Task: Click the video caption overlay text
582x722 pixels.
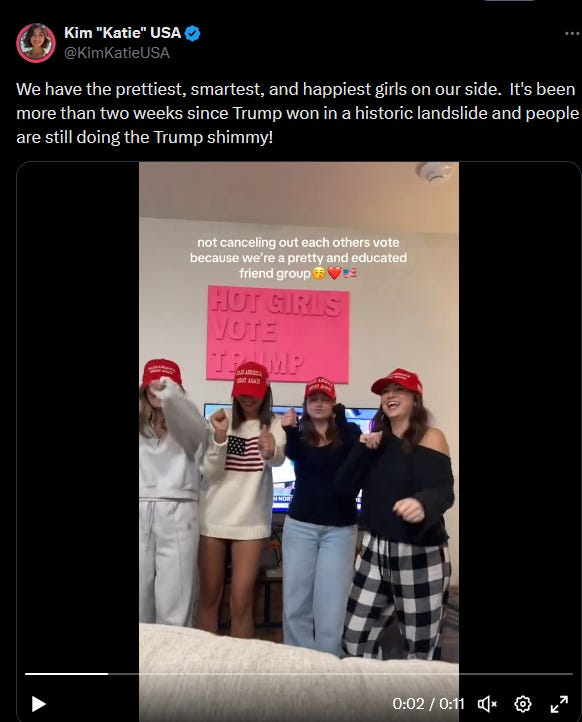Action: [298, 258]
